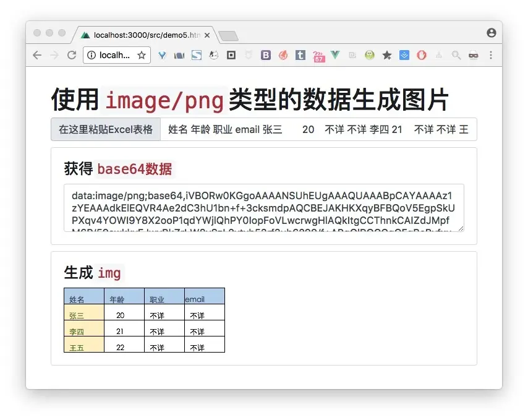Open the profile avatar icon in the title bar
This screenshot has width=528, height=420.
[492, 33]
